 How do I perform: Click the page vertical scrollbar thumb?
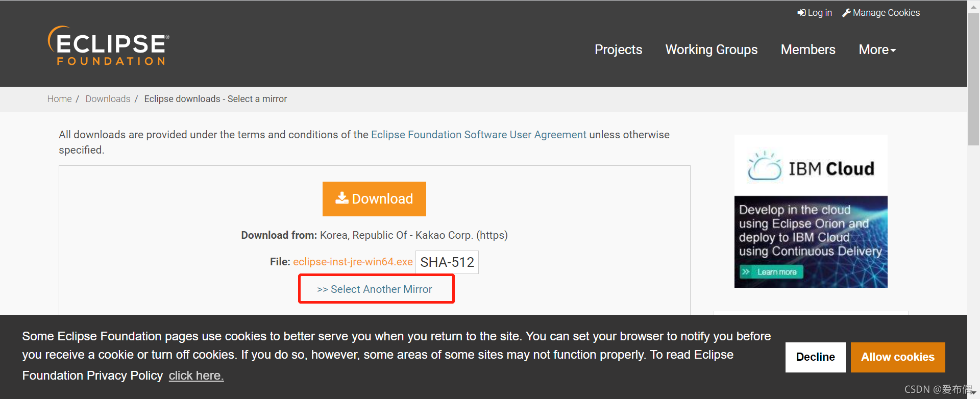[x=973, y=79]
